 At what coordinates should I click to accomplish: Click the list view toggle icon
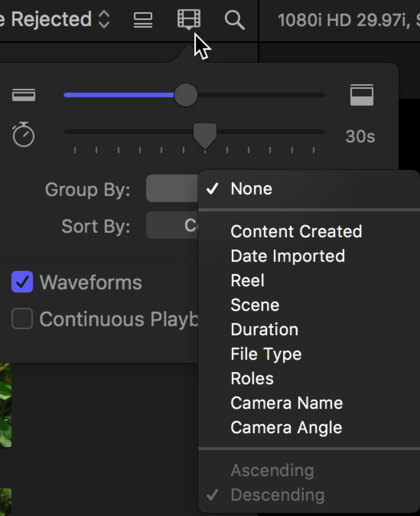143,20
